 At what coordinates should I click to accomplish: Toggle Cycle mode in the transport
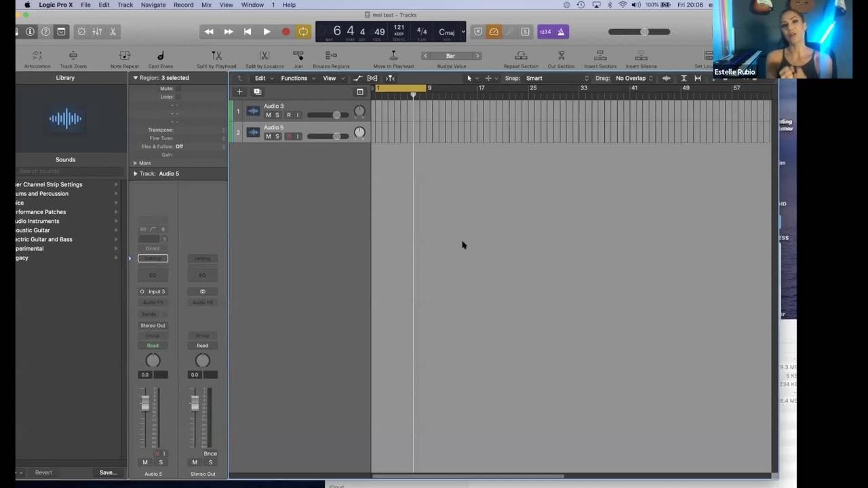pyautogui.click(x=303, y=32)
